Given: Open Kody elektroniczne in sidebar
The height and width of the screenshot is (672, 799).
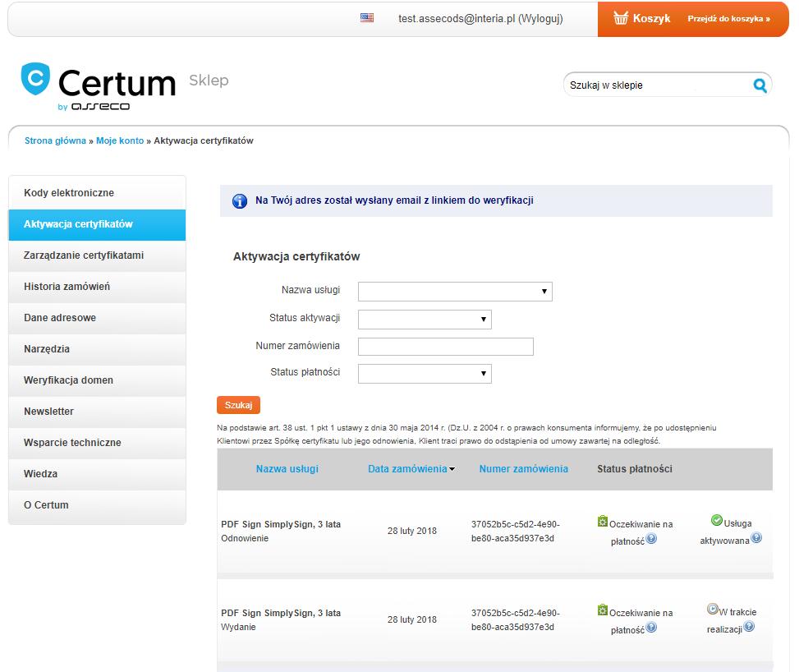Looking at the screenshot, I should click(97, 193).
